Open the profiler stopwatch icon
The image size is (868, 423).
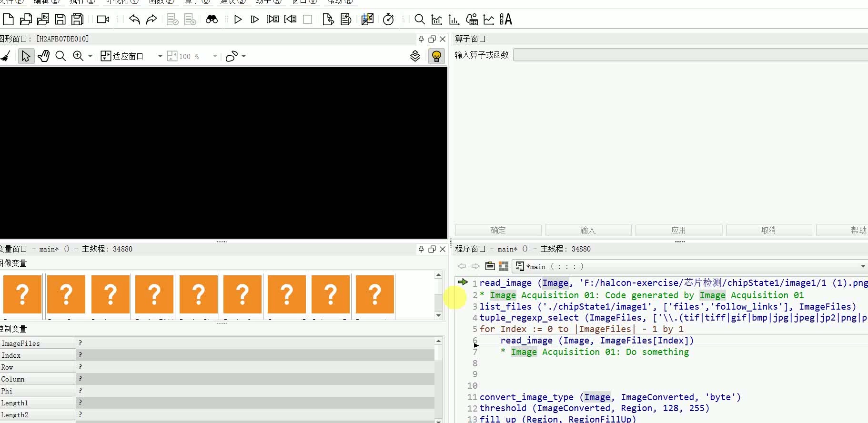click(x=388, y=20)
